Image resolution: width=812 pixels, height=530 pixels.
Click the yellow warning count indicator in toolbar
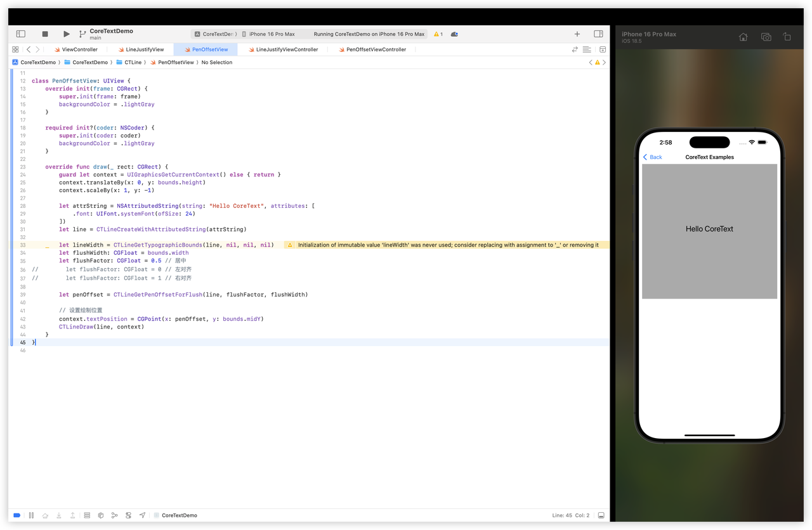pos(438,34)
